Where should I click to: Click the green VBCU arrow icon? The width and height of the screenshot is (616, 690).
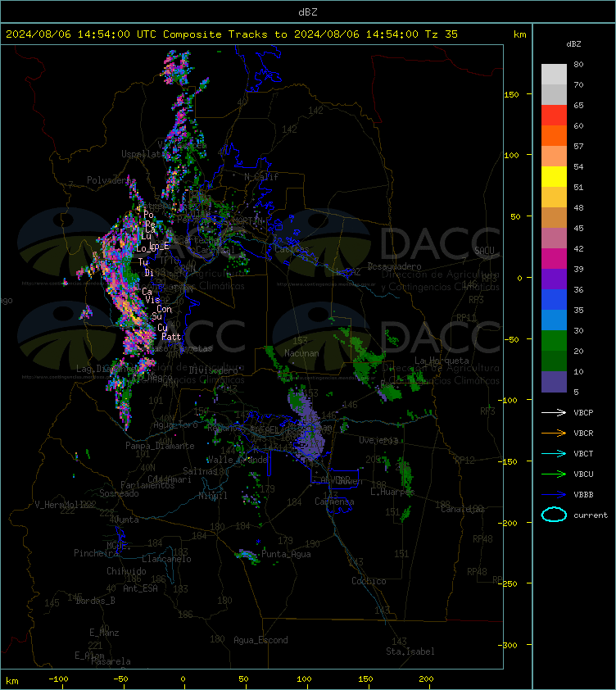554,474
